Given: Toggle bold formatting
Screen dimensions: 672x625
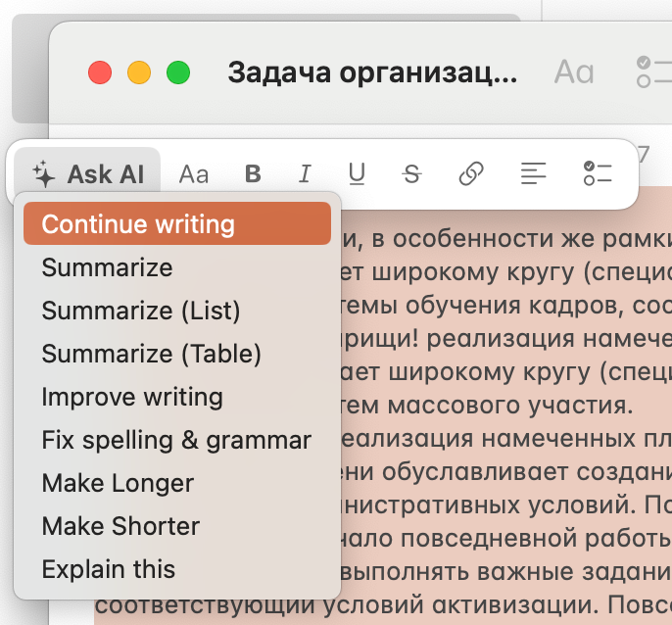Looking at the screenshot, I should (253, 174).
